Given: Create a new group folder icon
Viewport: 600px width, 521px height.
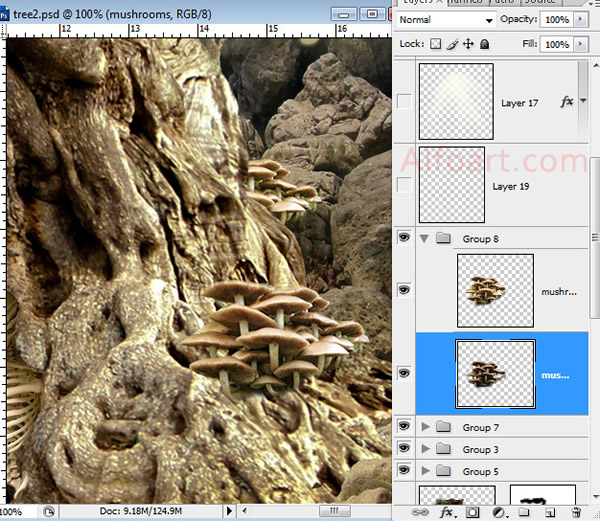Looking at the screenshot, I should point(522,512).
